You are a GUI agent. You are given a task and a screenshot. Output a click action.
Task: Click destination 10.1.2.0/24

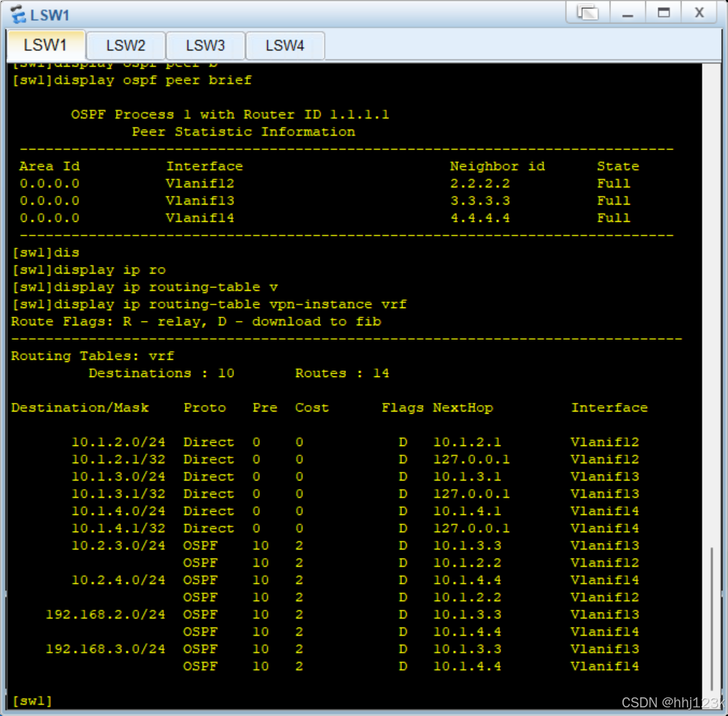click(118, 442)
